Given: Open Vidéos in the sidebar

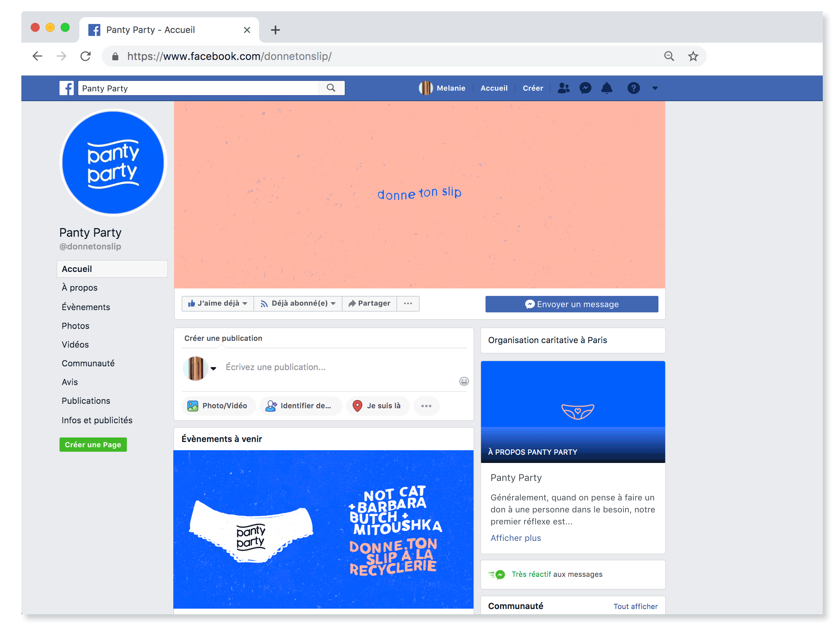Looking at the screenshot, I should tap(75, 345).
